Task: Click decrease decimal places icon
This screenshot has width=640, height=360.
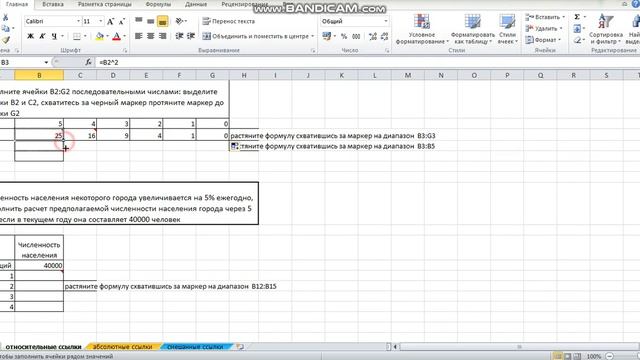Action: tap(384, 36)
